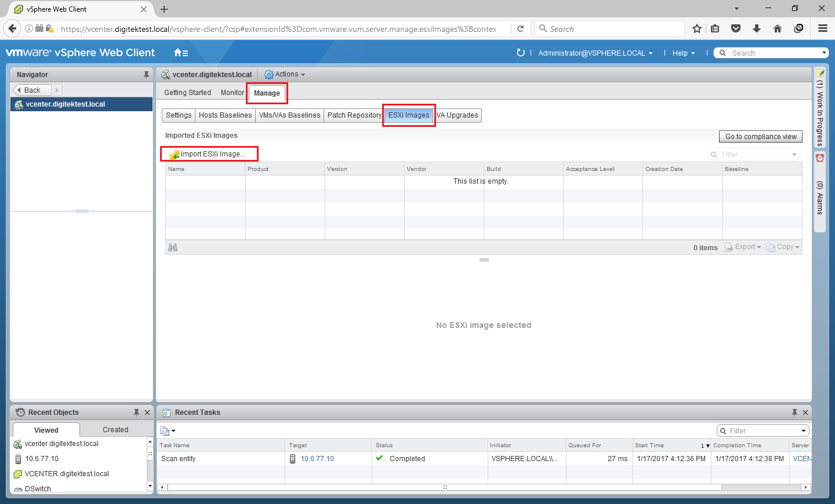Open the Copy dropdown
This screenshot has height=504, width=835.
783,247
